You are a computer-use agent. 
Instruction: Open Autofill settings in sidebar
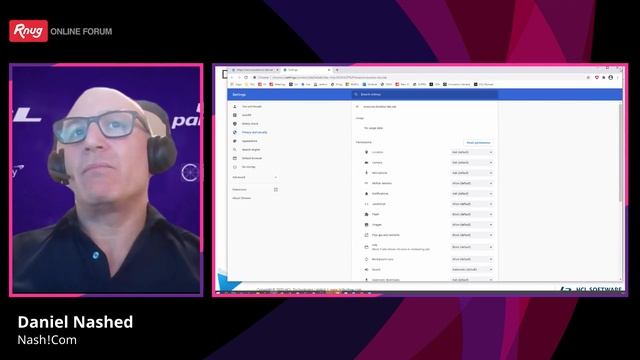pyautogui.click(x=247, y=115)
